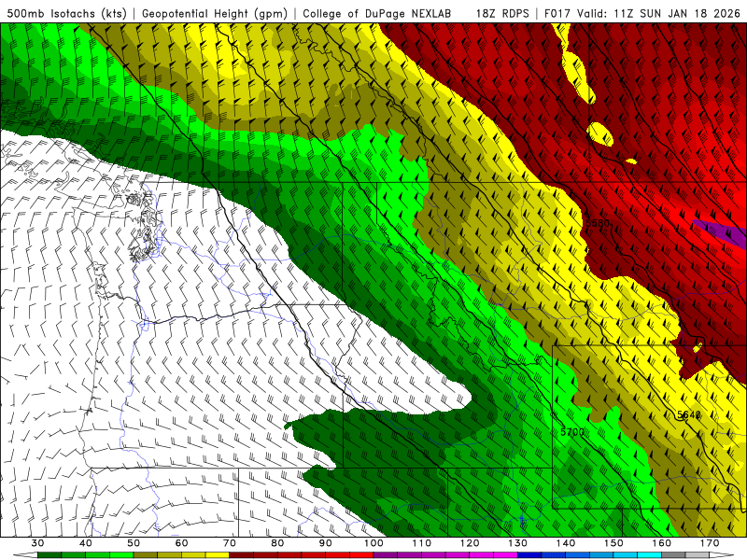Select the dark maroon legend swatch starting at 70

(x=242, y=555)
